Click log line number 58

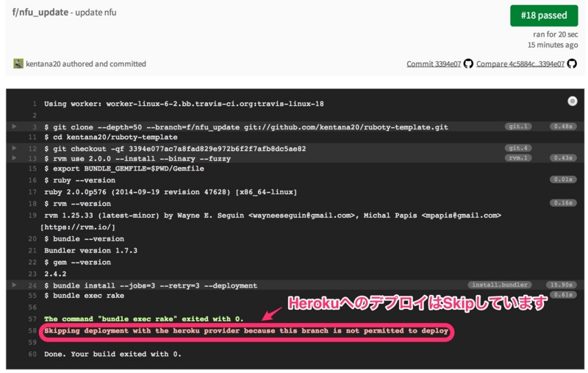32,330
